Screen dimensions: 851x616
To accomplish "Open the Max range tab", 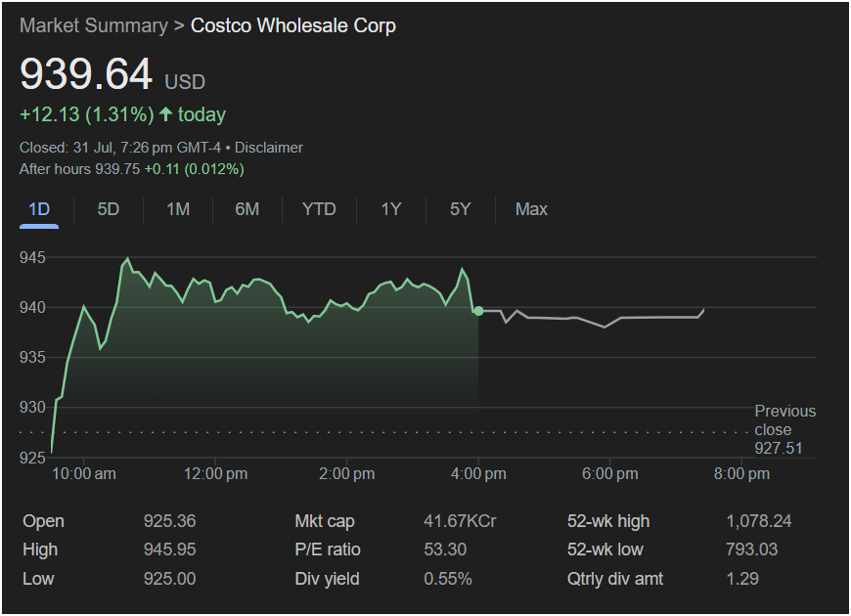I will coord(531,209).
